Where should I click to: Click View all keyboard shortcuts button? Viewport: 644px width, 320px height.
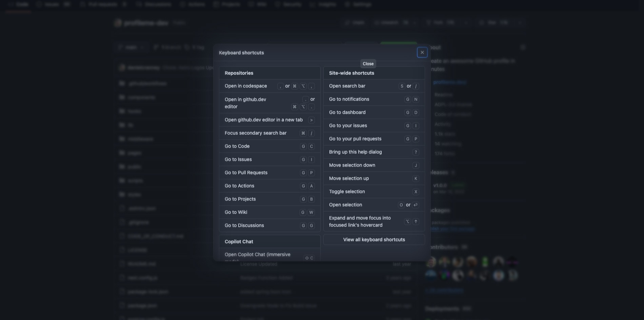tap(374, 240)
